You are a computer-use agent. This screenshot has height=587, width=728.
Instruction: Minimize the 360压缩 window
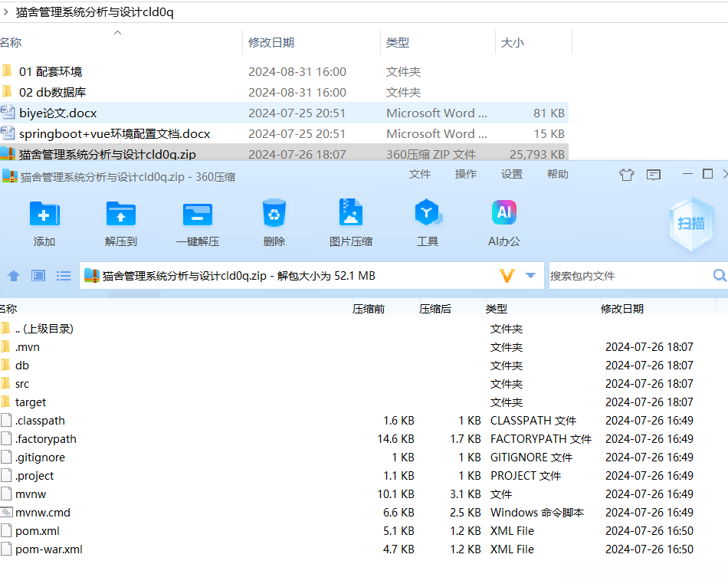[x=687, y=174]
